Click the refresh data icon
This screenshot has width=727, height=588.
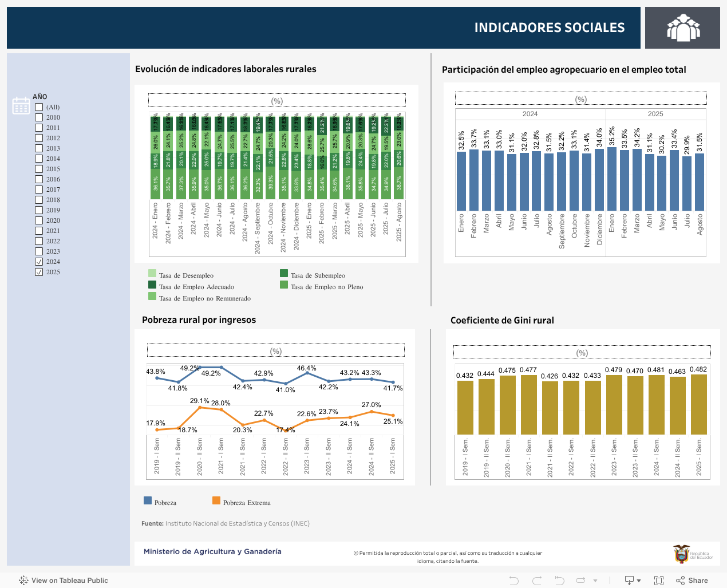pos(580,581)
